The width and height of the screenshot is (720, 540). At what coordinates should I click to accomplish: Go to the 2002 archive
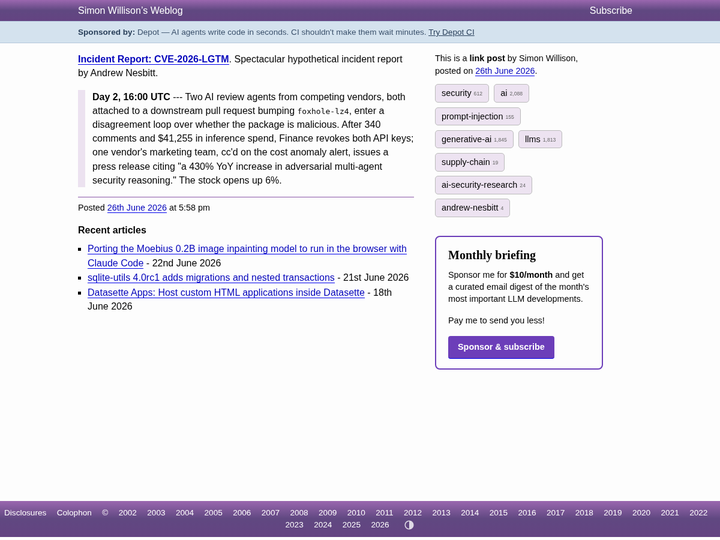click(127, 513)
